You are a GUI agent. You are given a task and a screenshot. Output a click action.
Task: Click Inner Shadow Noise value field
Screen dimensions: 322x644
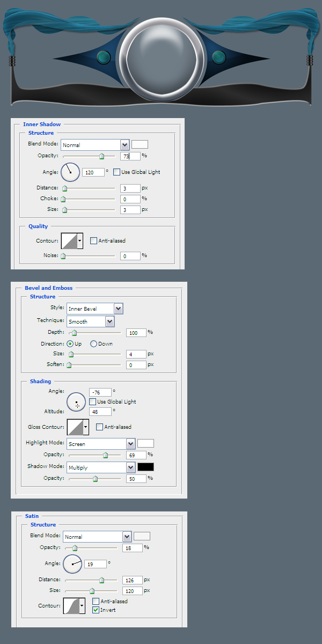tap(130, 257)
